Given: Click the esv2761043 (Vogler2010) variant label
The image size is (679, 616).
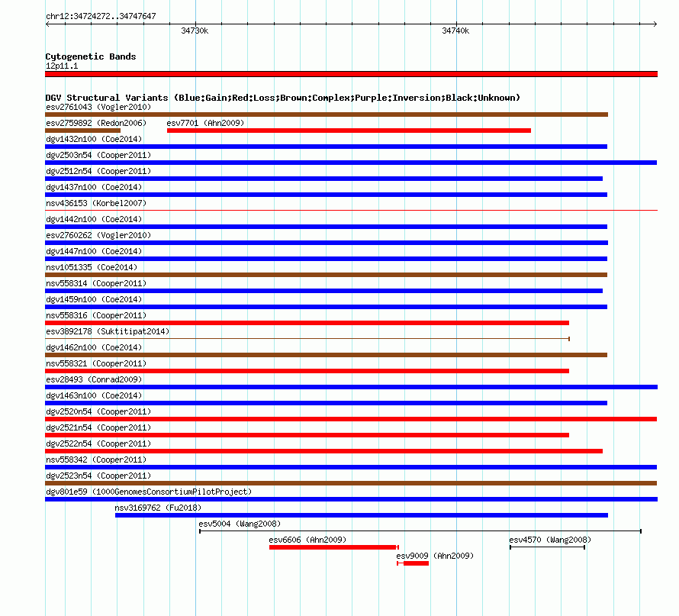Looking at the screenshot, I should tap(98, 107).
